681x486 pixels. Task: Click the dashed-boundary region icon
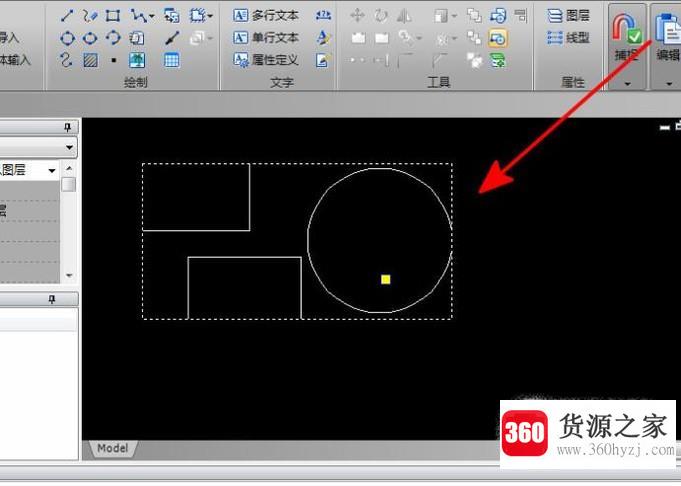[x=197, y=16]
